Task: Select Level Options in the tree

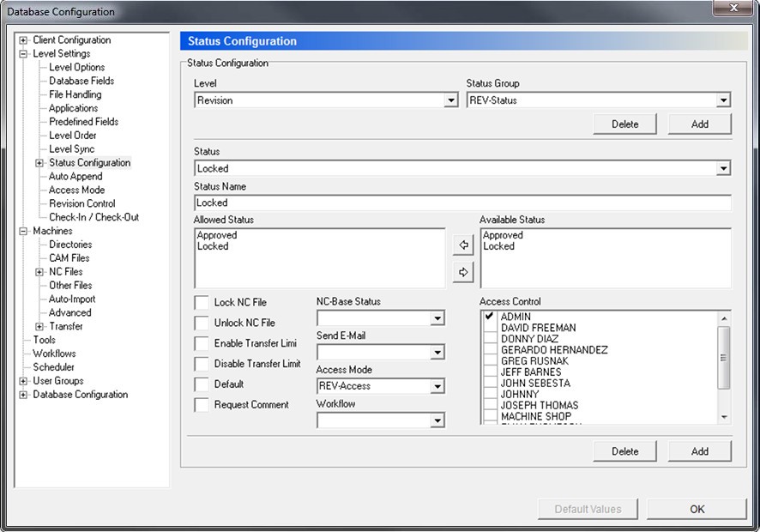Action: tap(76, 68)
